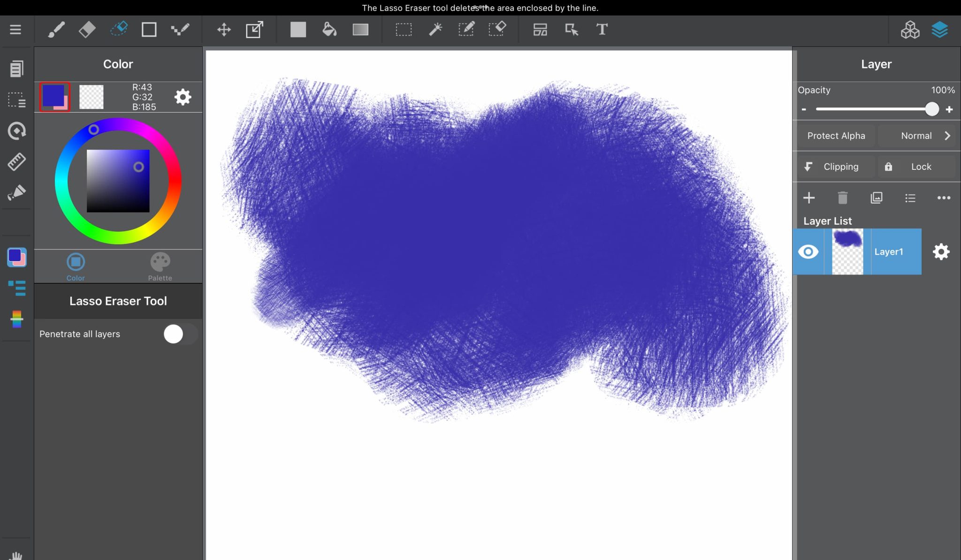The width and height of the screenshot is (961, 560).
Task: Select the Eraser tool
Action: click(87, 30)
